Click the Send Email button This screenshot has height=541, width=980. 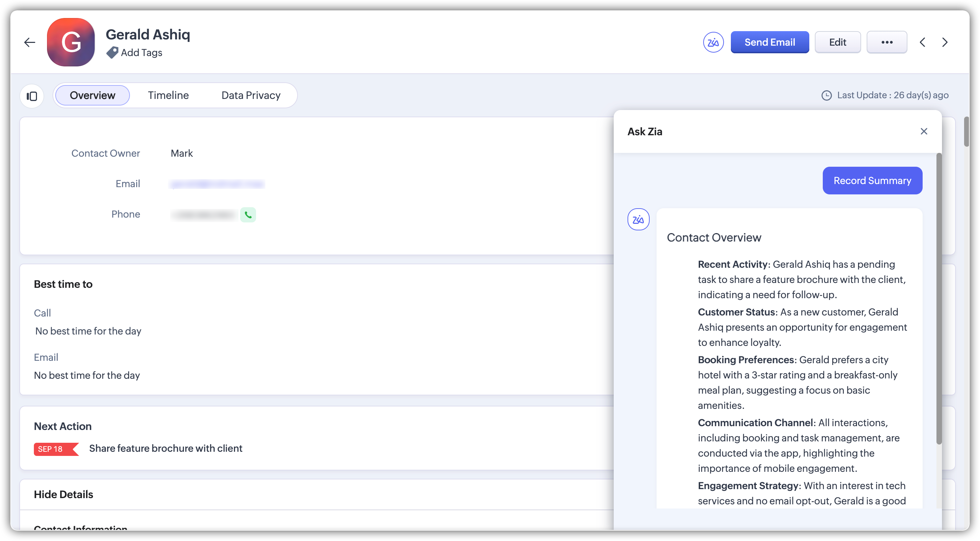(x=769, y=42)
